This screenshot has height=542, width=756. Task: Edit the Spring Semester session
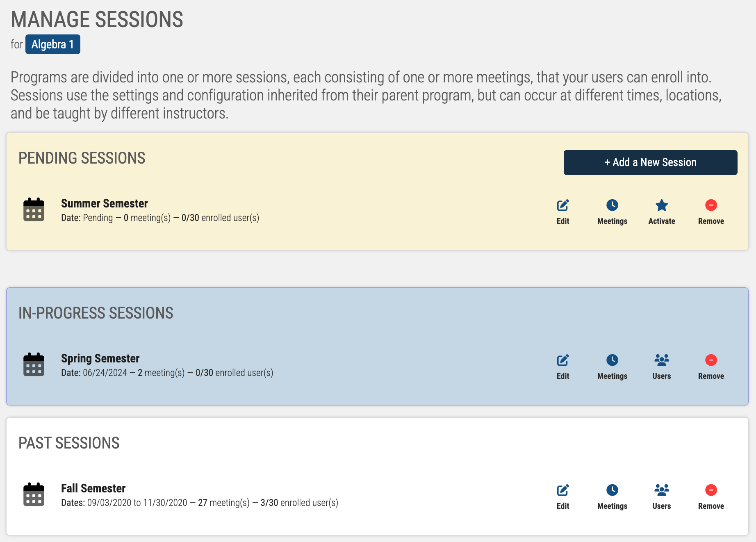[563, 367]
